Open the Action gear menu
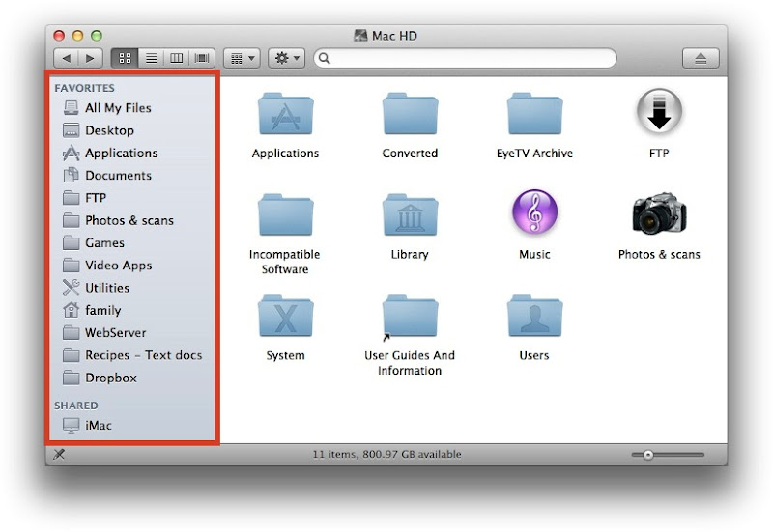The image size is (773, 532). coord(286,58)
